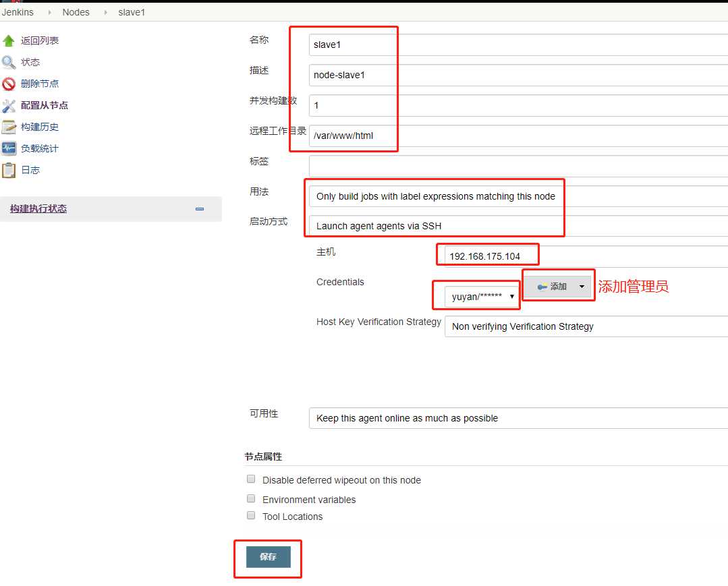Open dropdown arrow after Nodes breadcrumb
Viewport: 728px width, 586px height.
(105, 13)
